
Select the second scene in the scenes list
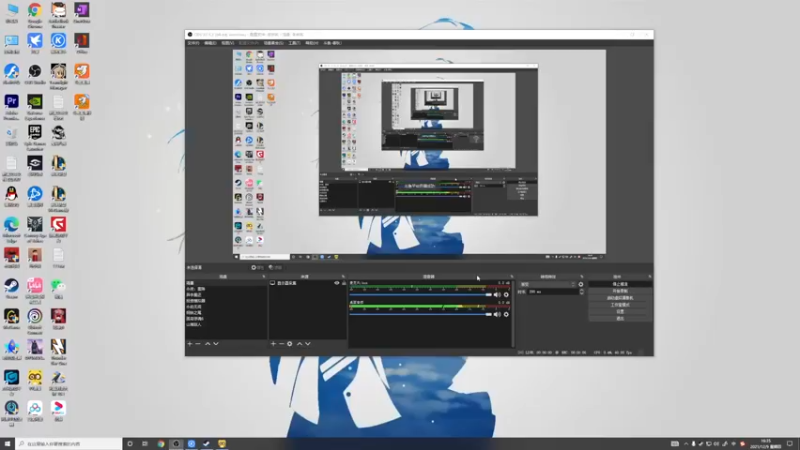click(226, 289)
